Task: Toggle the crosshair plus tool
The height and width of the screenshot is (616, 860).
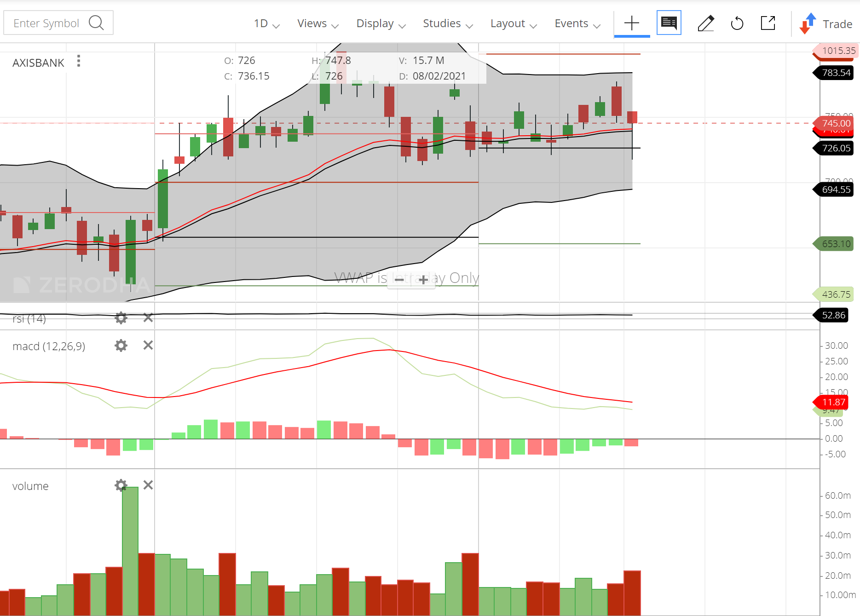Action: tap(632, 23)
